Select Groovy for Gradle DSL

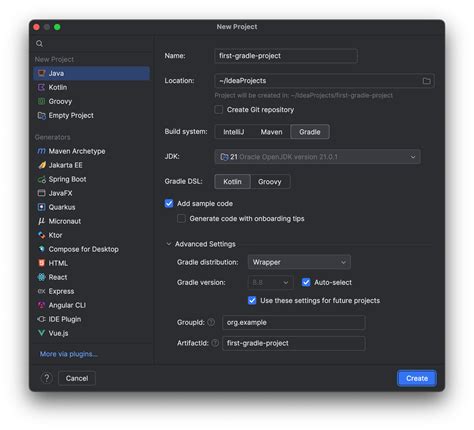(270, 182)
